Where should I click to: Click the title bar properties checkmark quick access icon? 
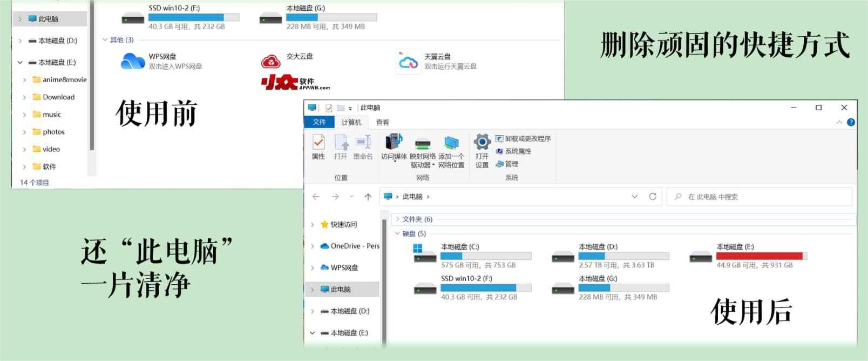(329, 108)
